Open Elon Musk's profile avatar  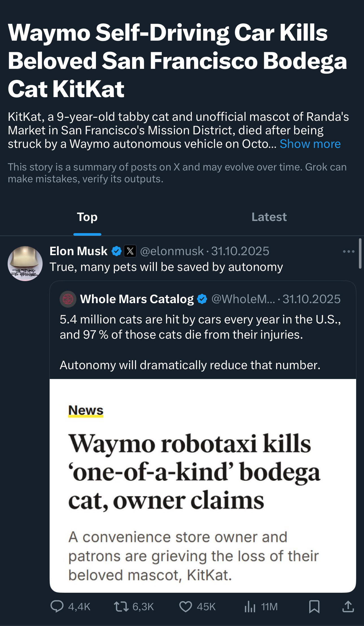tap(25, 263)
